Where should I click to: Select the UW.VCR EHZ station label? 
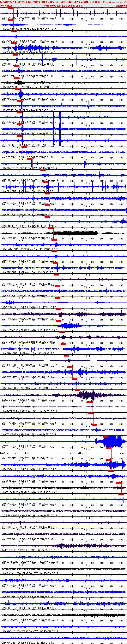click(29, 446)
